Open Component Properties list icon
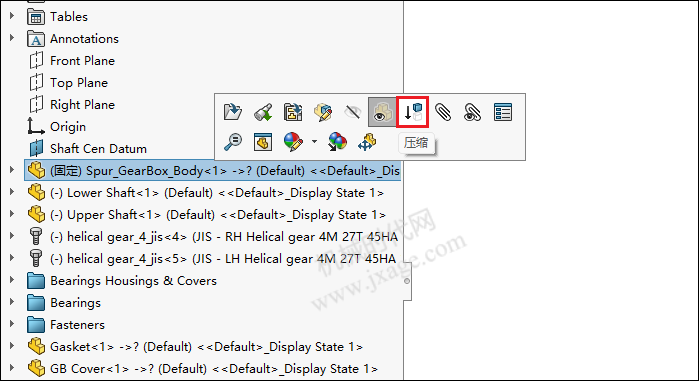This screenshot has width=699, height=381. [503, 112]
